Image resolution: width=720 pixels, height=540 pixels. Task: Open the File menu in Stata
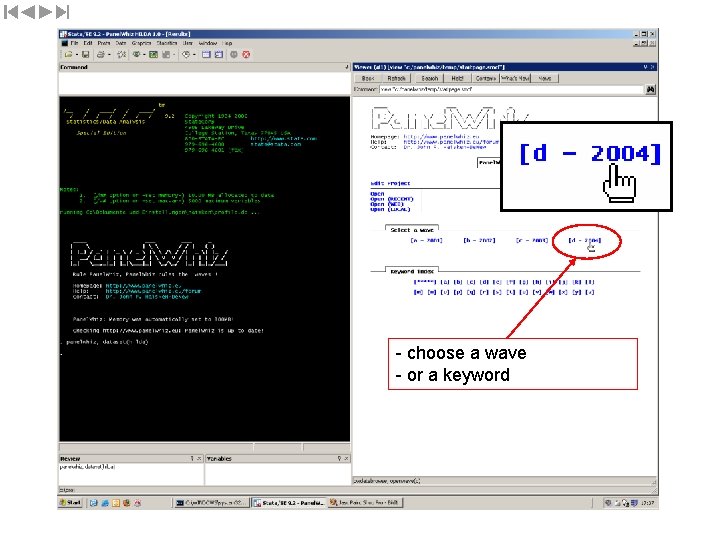point(74,43)
